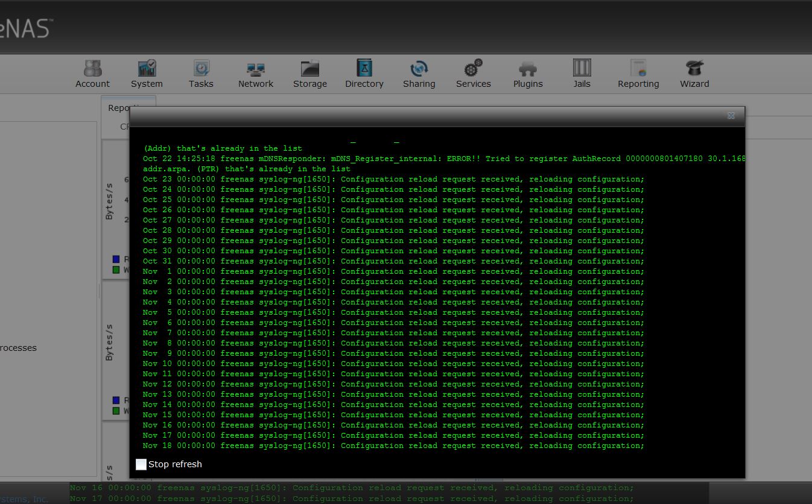Tick the Stop refresh checkbox

point(141,464)
